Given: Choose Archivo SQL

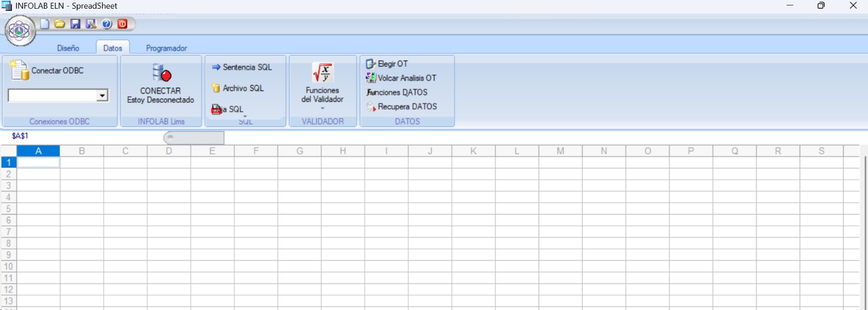Looking at the screenshot, I should tap(238, 88).
